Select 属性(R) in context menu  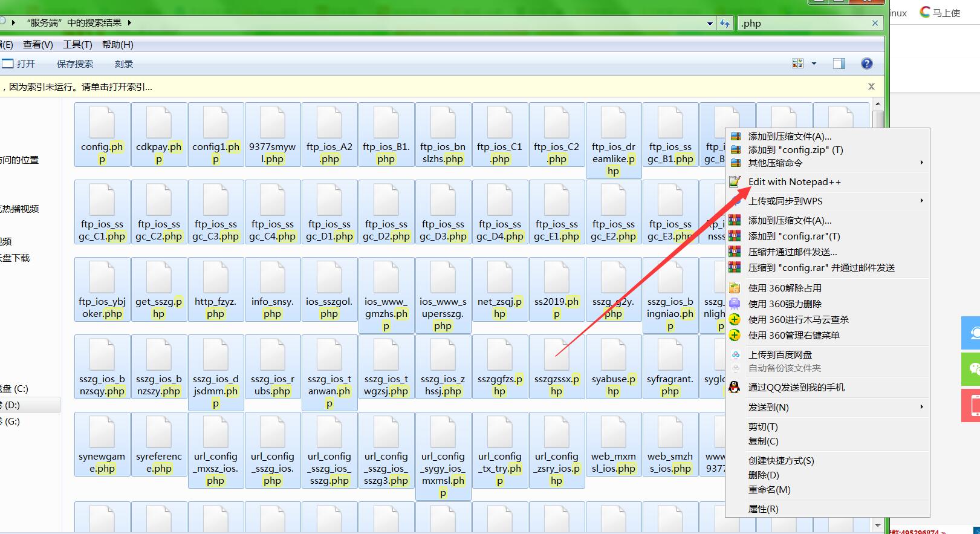(763, 509)
